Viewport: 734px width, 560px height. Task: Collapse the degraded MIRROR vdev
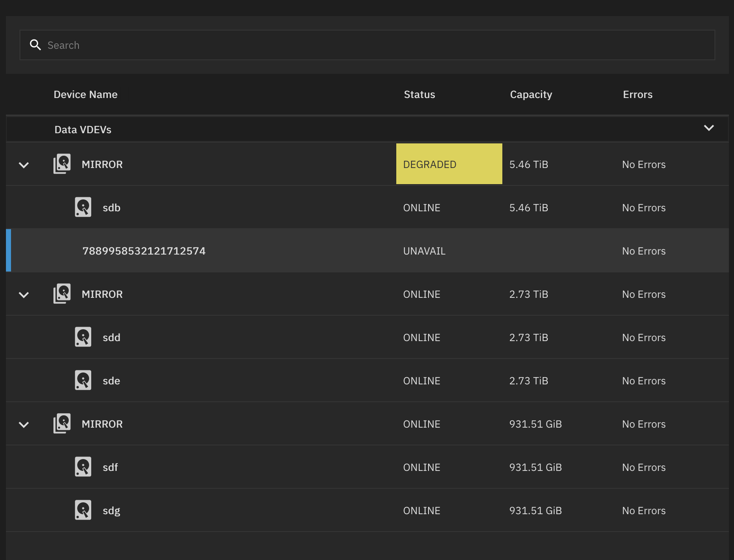pos(24,165)
